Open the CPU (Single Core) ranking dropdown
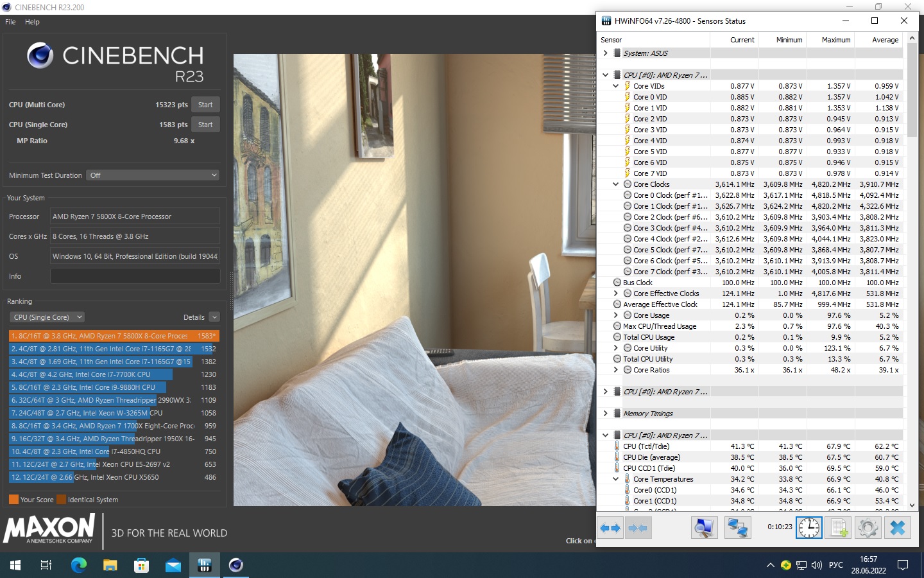 [47, 317]
